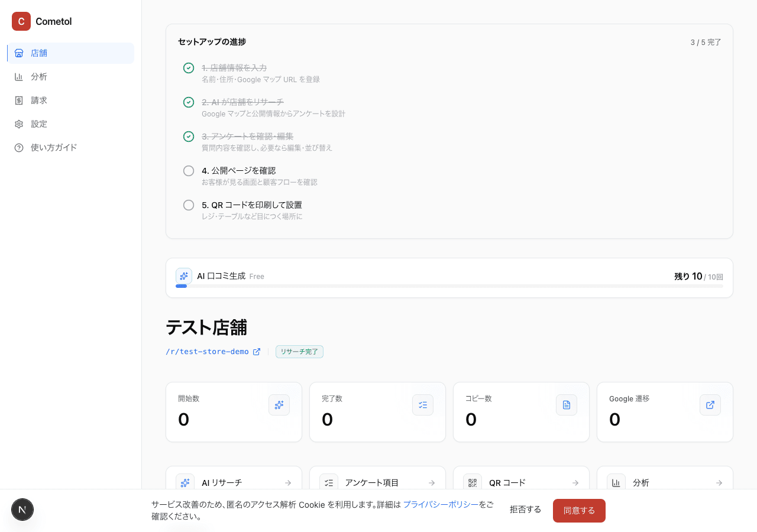This screenshot has height=532, width=757.
Task: Click the checkmark for step 2 AI が店舗をリサーチ
Action: click(x=189, y=102)
